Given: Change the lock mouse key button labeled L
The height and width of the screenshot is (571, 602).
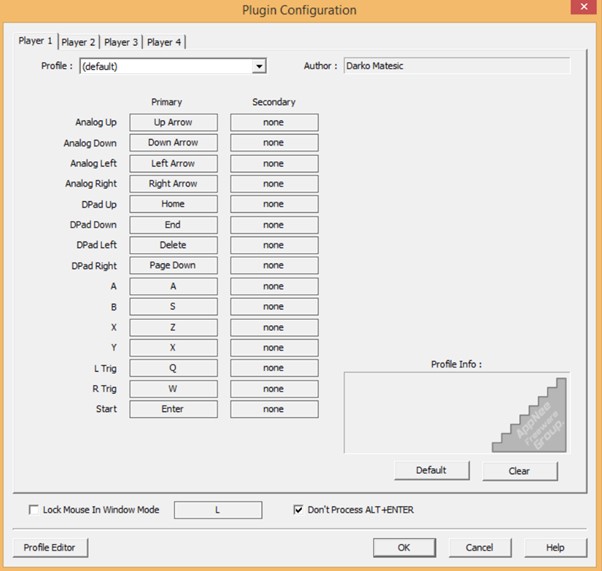Looking at the screenshot, I should coord(218,510).
